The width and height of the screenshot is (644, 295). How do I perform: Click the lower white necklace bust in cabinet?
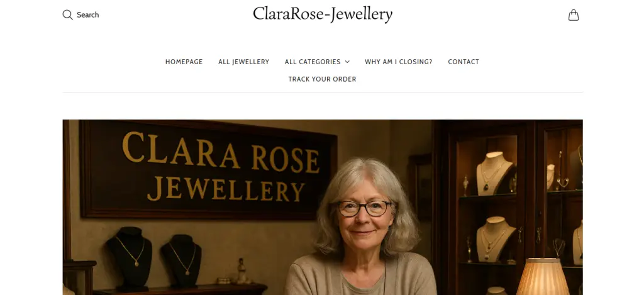[x=494, y=239]
